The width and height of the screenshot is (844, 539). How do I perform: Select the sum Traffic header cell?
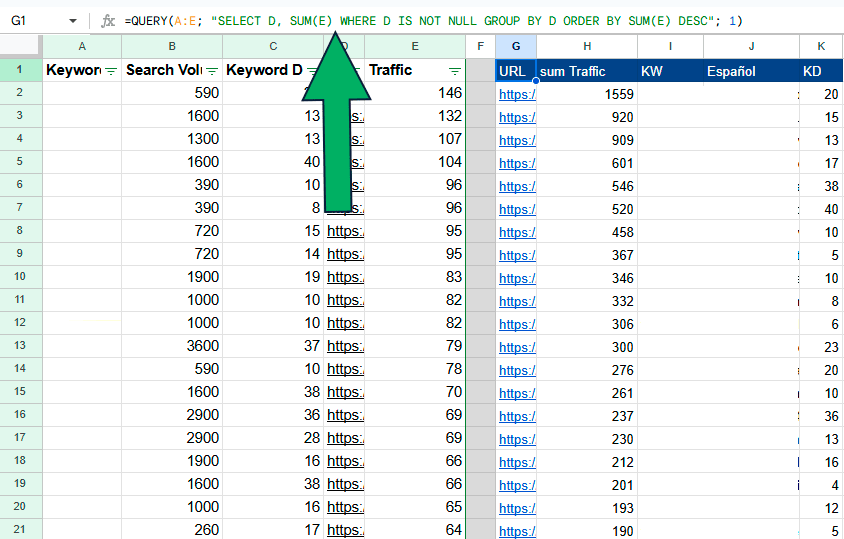586,71
